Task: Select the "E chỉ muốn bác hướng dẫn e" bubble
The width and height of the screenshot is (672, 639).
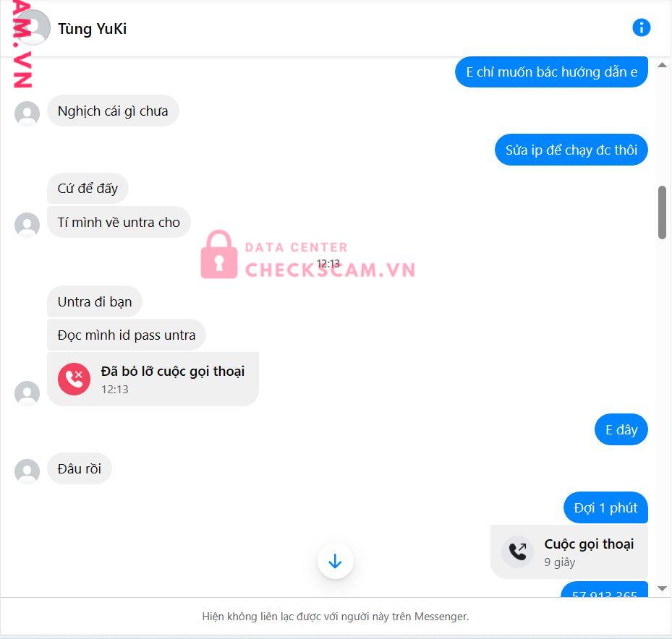Action: coord(552,72)
